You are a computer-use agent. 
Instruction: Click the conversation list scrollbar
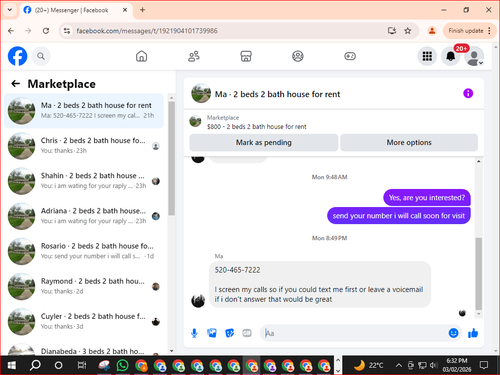171,158
